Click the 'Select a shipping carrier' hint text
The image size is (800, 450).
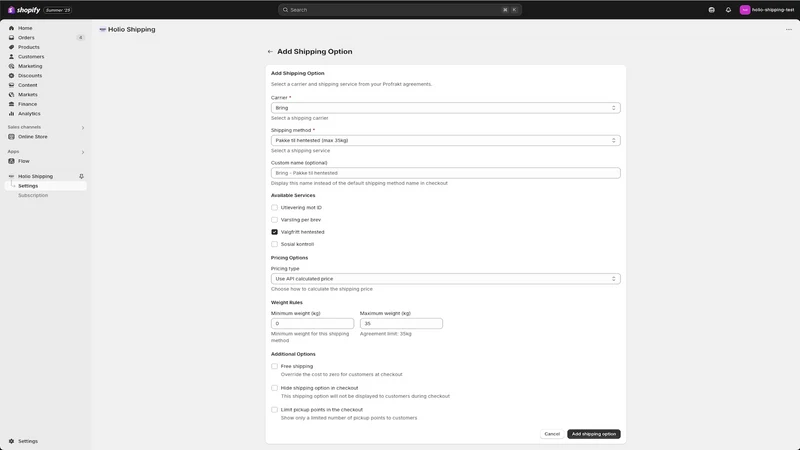click(x=299, y=118)
